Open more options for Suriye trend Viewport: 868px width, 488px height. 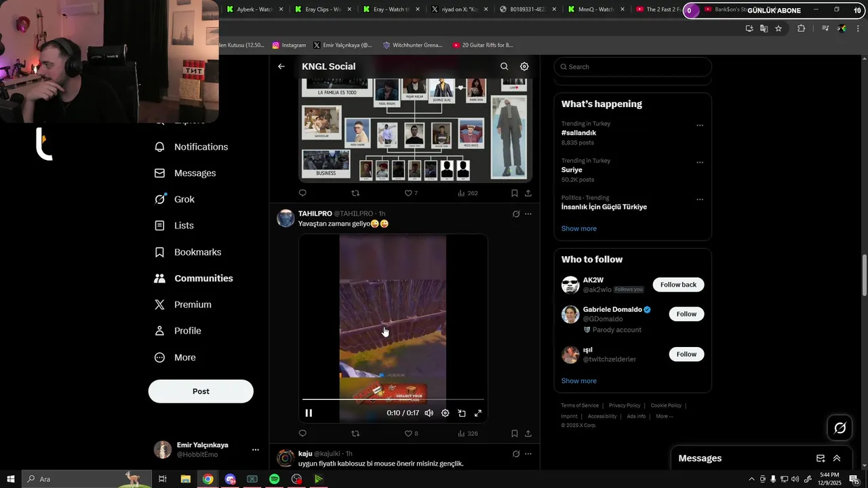click(x=700, y=163)
